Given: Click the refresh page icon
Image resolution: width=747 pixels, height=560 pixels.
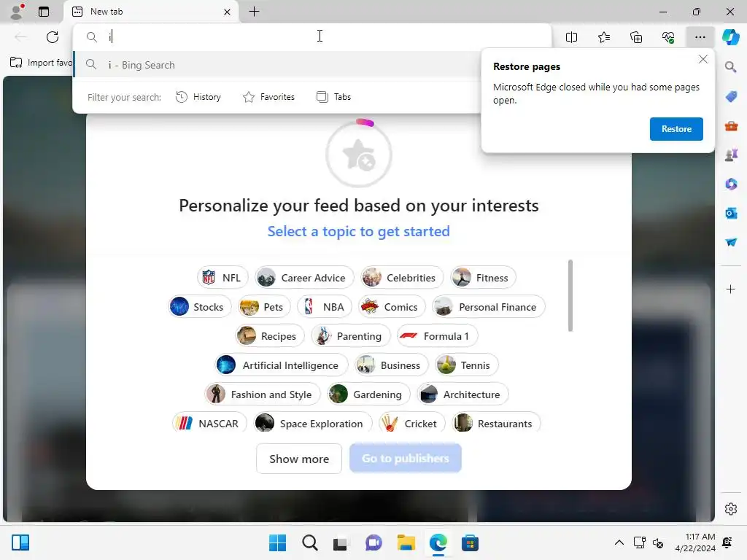Looking at the screenshot, I should (x=53, y=36).
